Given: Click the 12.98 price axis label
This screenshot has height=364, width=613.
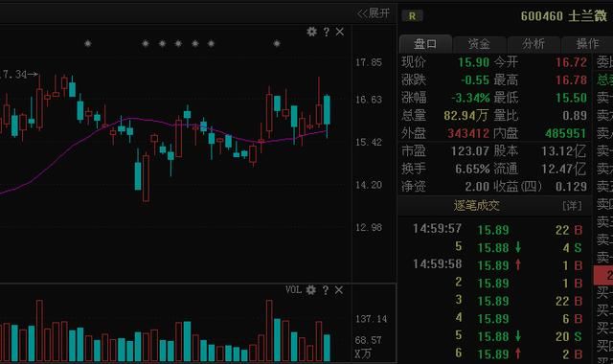Looking at the screenshot, I should click(369, 228).
